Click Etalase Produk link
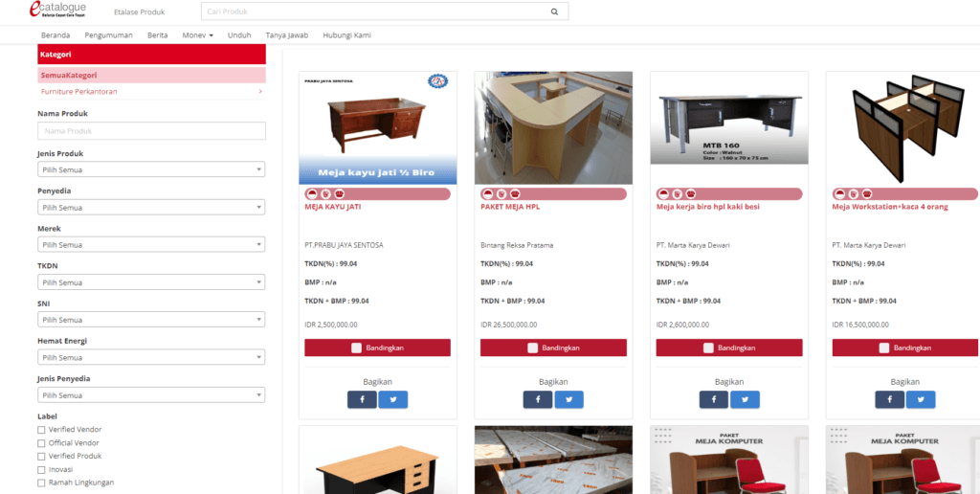 (x=140, y=11)
